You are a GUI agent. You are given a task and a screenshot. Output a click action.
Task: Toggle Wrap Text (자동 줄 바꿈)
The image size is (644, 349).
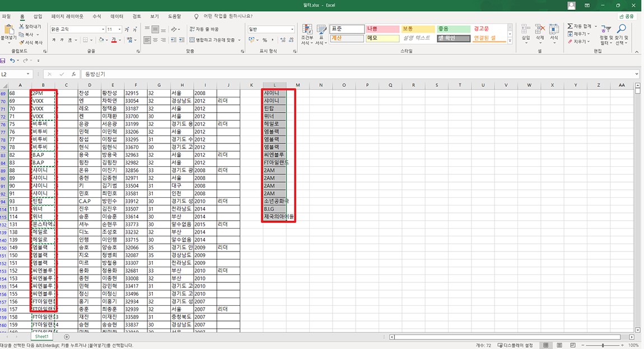click(x=204, y=29)
